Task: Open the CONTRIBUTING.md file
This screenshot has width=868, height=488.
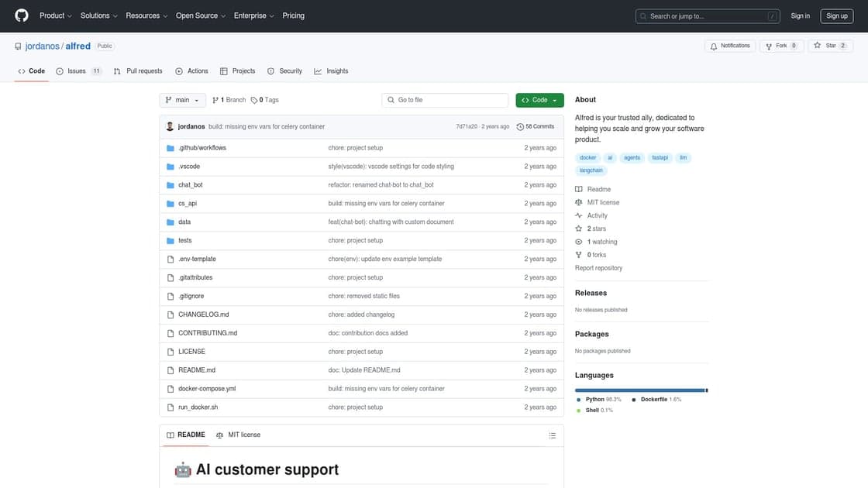Action: click(x=207, y=331)
